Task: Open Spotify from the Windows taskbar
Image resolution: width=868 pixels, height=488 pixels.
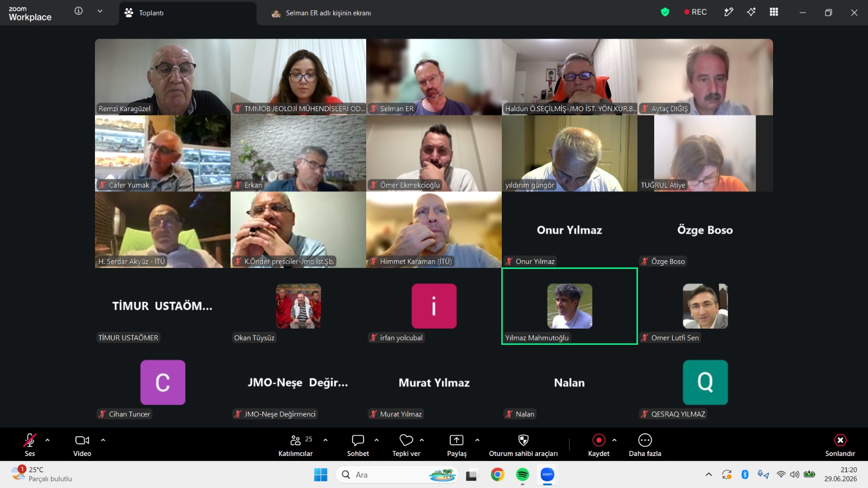Action: click(522, 475)
